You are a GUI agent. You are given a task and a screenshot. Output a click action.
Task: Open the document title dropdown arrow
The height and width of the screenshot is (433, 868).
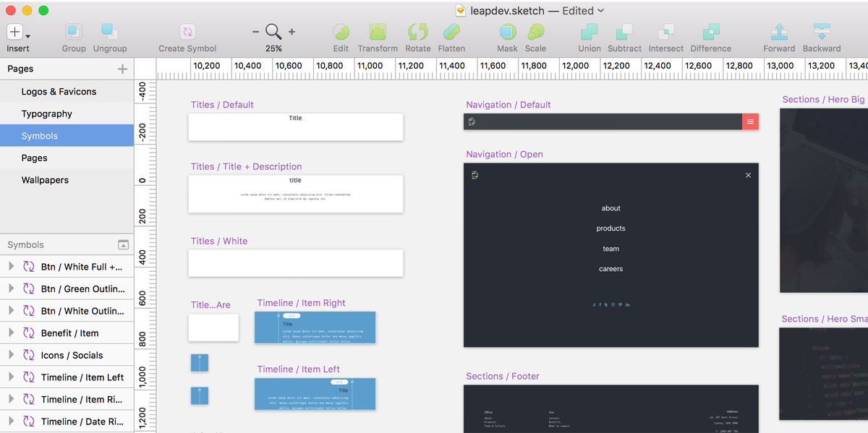pyautogui.click(x=601, y=11)
